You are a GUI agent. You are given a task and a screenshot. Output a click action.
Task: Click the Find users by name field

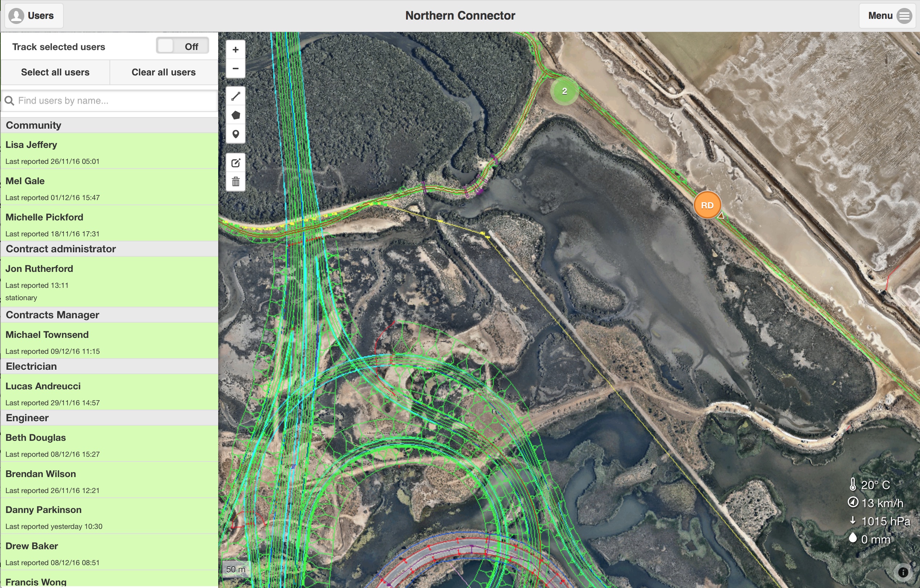tap(109, 100)
